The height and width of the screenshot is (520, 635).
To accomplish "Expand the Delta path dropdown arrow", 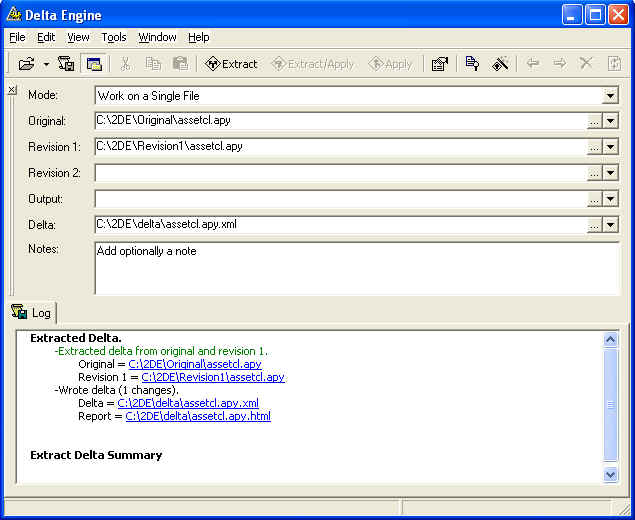I will pyautogui.click(x=610, y=225).
